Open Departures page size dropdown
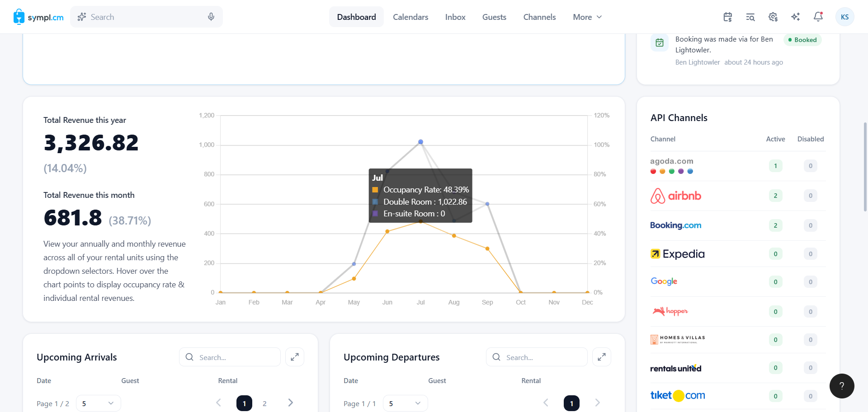 (405, 403)
